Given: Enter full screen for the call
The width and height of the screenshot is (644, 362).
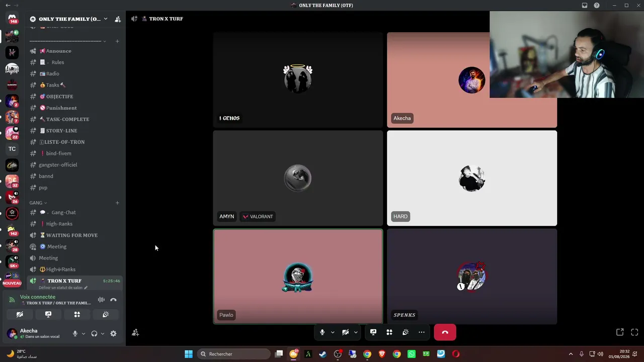Looking at the screenshot, I should (634, 332).
